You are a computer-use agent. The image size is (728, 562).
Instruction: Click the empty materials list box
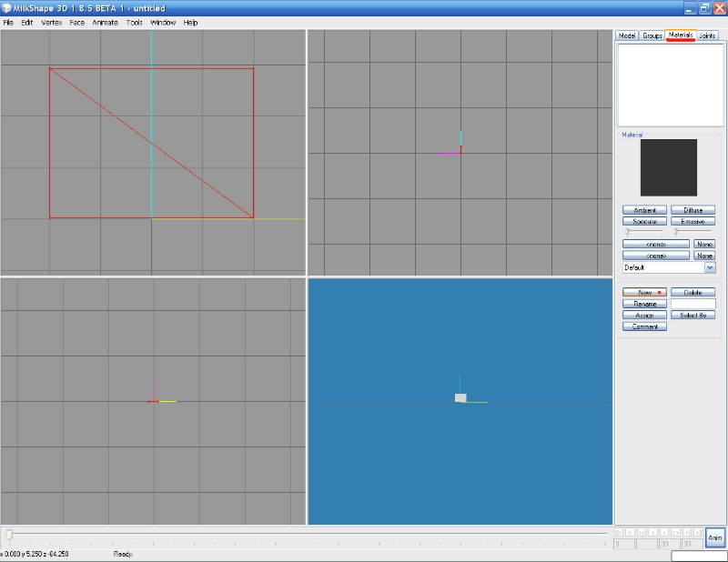point(668,85)
